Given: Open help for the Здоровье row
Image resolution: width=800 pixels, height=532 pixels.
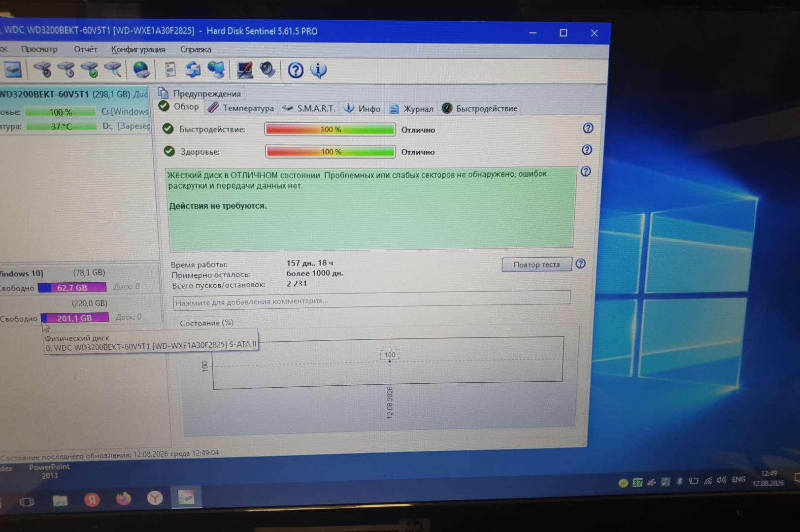Looking at the screenshot, I should (587, 150).
